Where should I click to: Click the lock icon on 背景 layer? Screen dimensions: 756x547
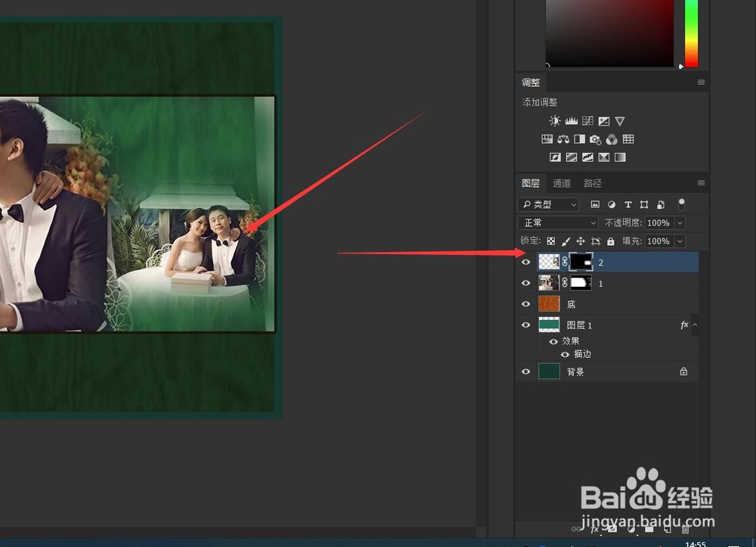tap(683, 371)
